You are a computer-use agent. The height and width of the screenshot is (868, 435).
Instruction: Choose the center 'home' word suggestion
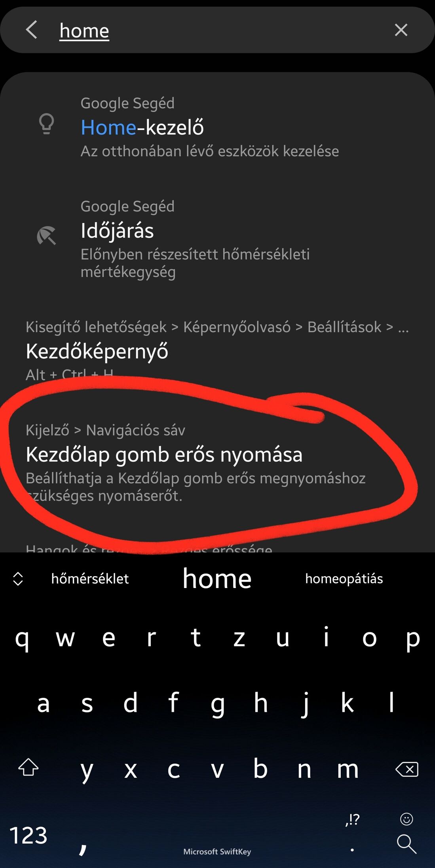pos(217,579)
